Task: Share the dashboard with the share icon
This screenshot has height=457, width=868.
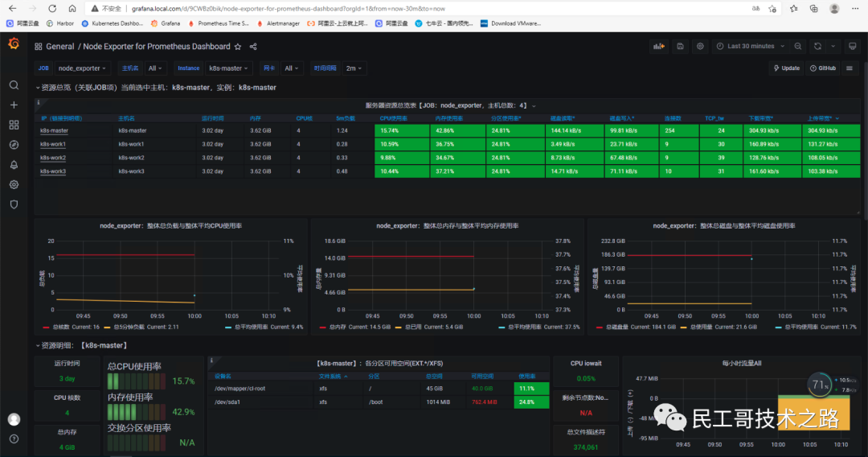Action: pos(253,47)
